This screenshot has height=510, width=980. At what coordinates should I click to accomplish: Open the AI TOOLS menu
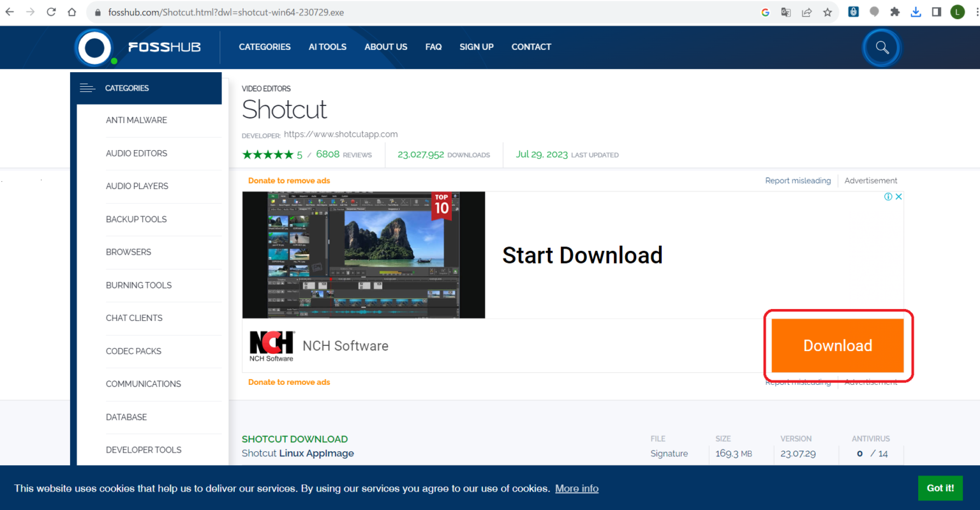coord(327,47)
